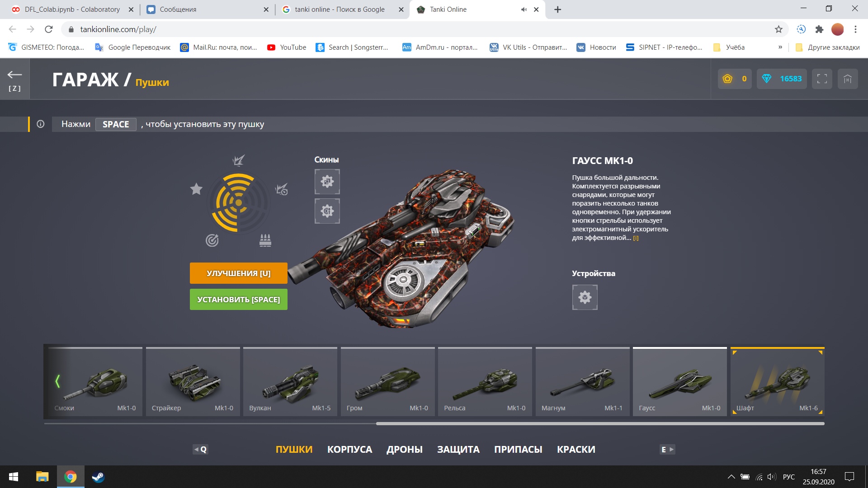Install turret with УСТАНОВИТЬ [SPACE]
868x488 pixels.
(x=239, y=299)
